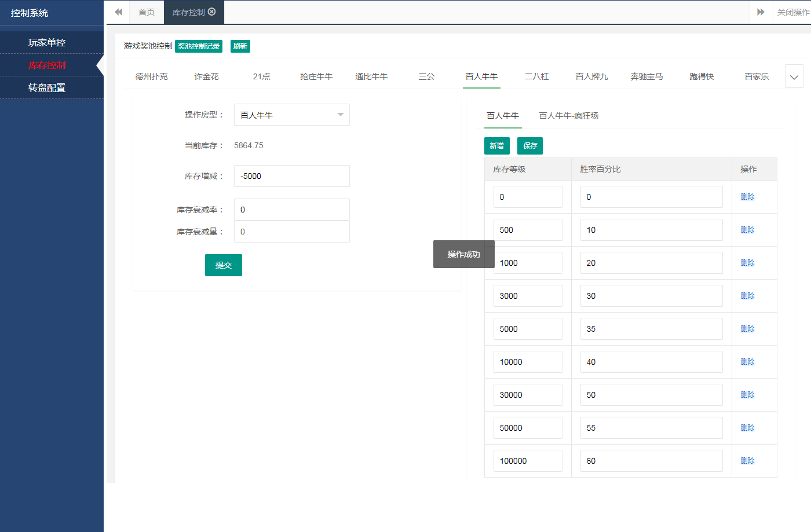
Task: Click the 新增 button to add a row
Action: (496, 146)
